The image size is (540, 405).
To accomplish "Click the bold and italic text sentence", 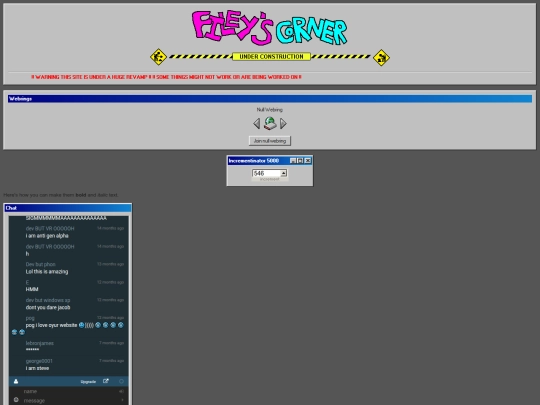I will coord(61,195).
